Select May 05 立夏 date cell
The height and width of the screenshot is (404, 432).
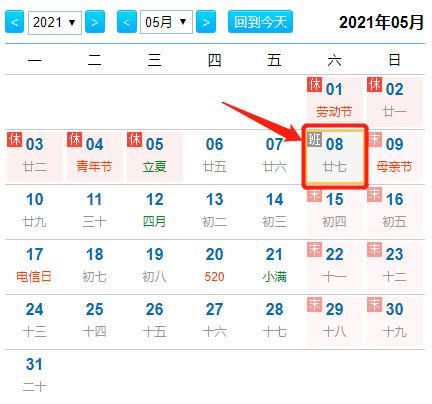[155, 157]
